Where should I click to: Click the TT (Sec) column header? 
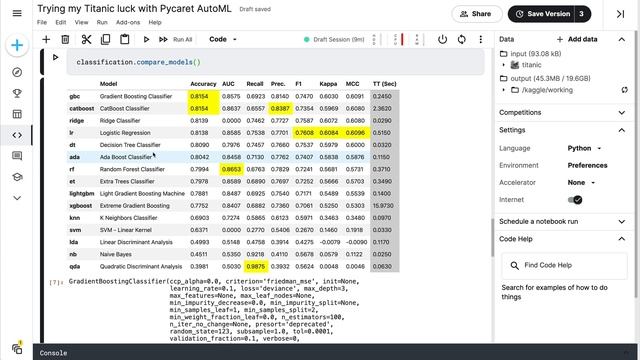(384, 84)
